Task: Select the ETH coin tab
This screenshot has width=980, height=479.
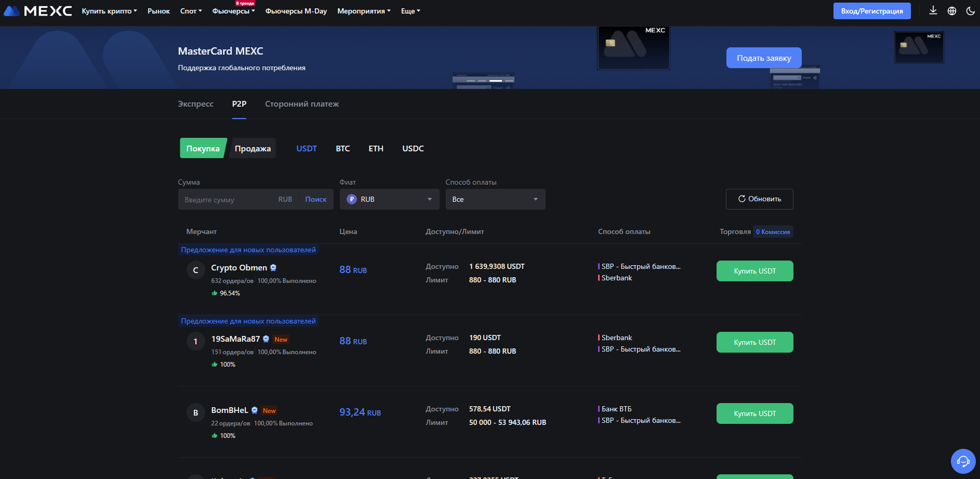Action: tap(376, 149)
